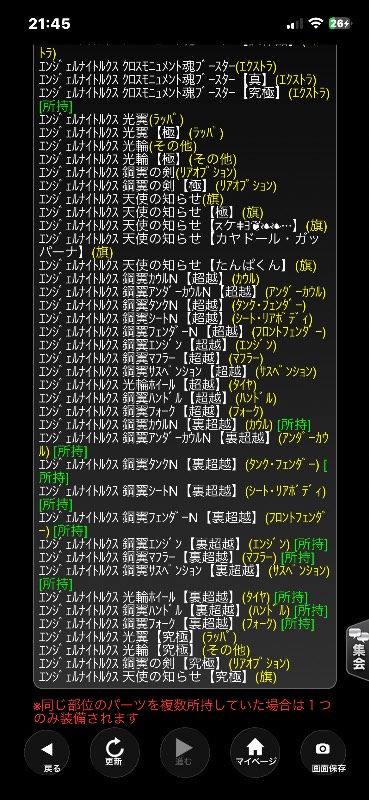The image size is (369, 800).
Task: Select 鋼翼サスペンション【裏超越】 row
Action: (x=184, y=577)
